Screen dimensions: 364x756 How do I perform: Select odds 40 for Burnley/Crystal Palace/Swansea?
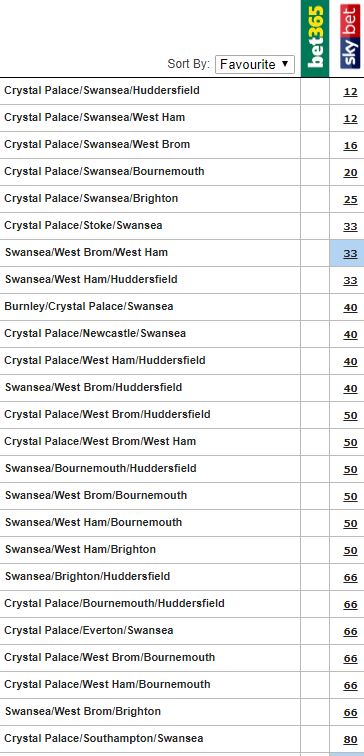[350, 308]
